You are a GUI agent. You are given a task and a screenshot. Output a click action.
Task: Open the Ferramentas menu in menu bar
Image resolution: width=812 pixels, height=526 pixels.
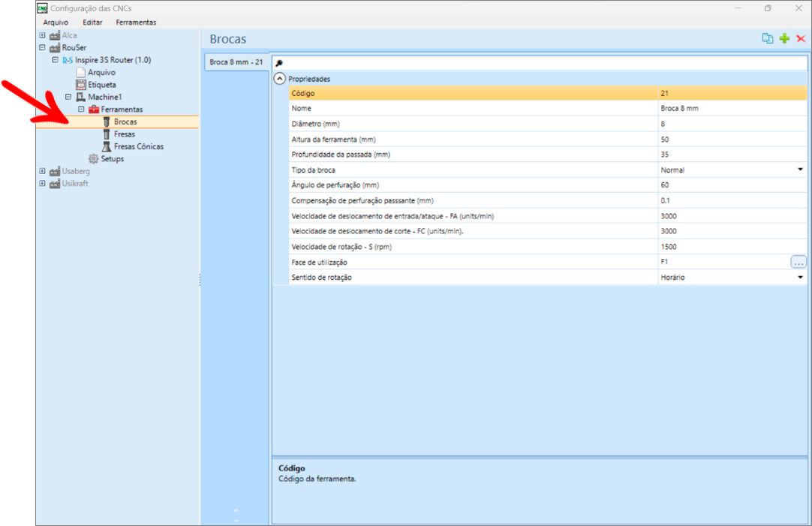tap(136, 23)
